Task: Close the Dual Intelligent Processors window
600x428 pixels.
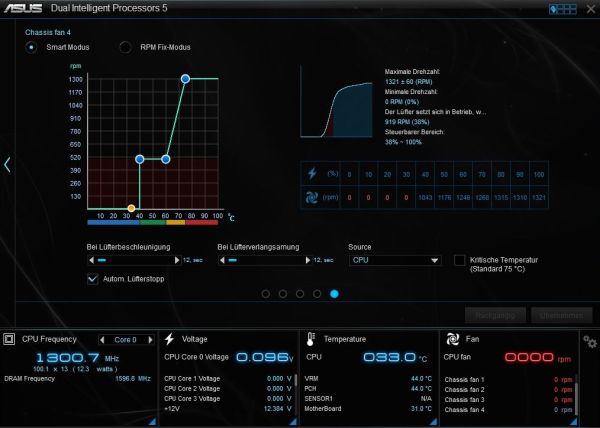Action: (591, 9)
